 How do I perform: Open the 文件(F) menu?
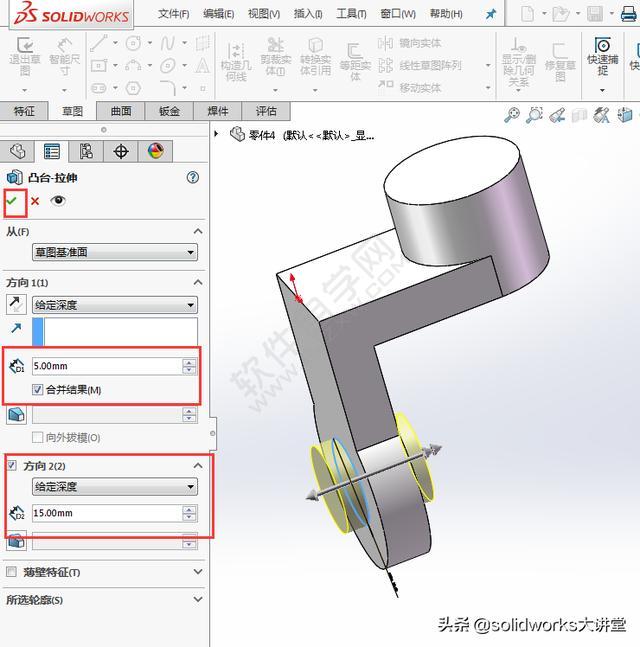coord(173,14)
